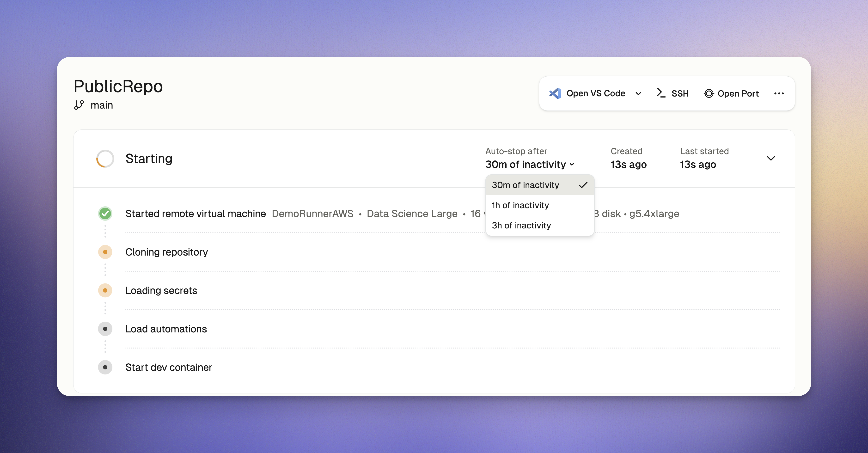Click the git branch icon beside main

pyautogui.click(x=79, y=105)
